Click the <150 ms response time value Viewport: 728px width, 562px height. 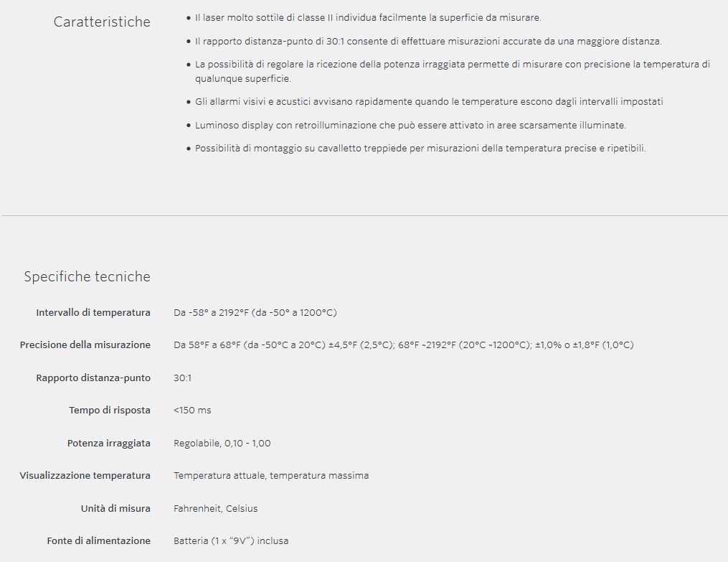[x=192, y=410]
